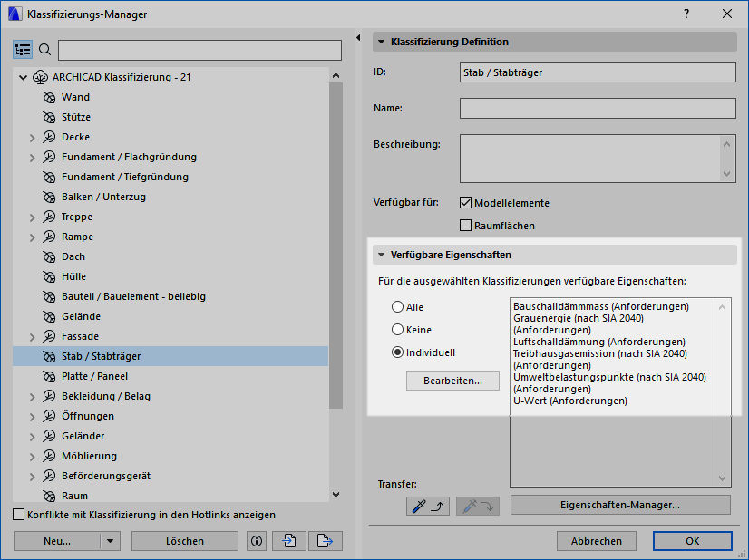Expand the Fundament / Flachgründung node
Image resolution: width=749 pixels, height=560 pixels.
tap(32, 158)
